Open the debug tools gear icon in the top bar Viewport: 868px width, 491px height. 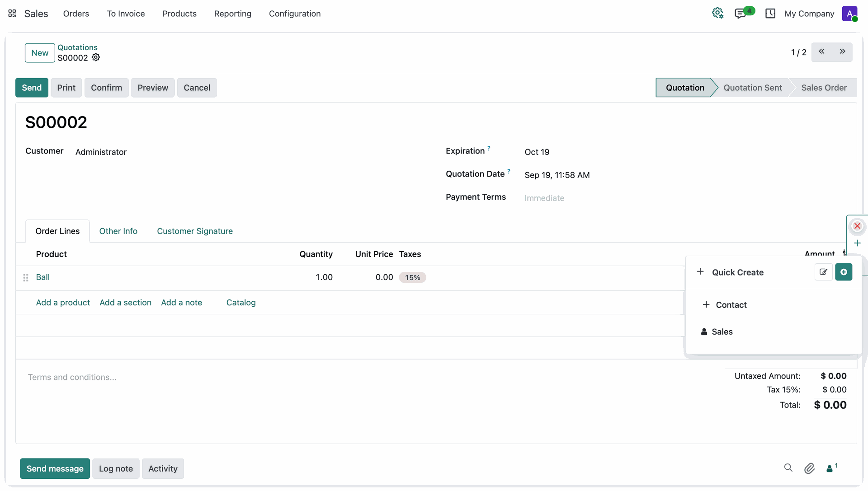(x=717, y=14)
